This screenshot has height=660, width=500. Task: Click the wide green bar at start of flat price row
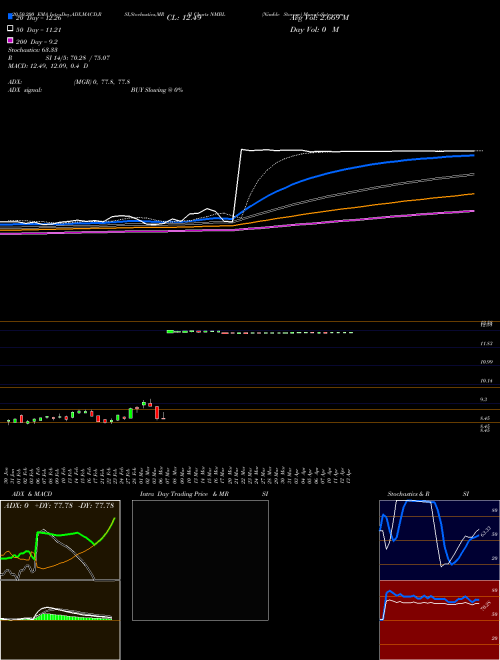click(x=170, y=332)
